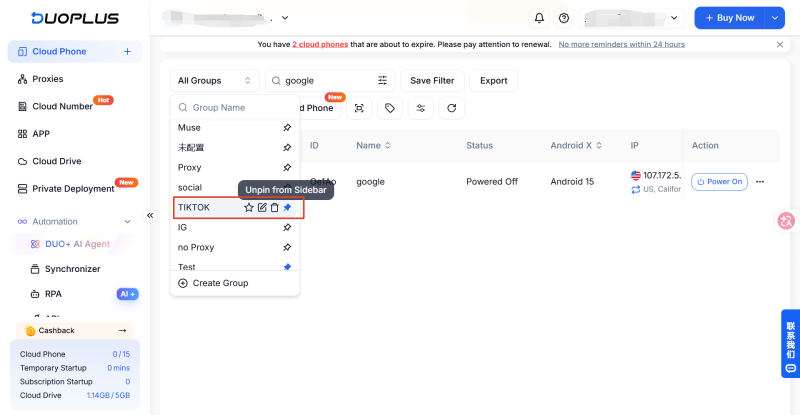Open the Cloud Phone section
Viewport: 800px width, 415px height.
(x=74, y=52)
